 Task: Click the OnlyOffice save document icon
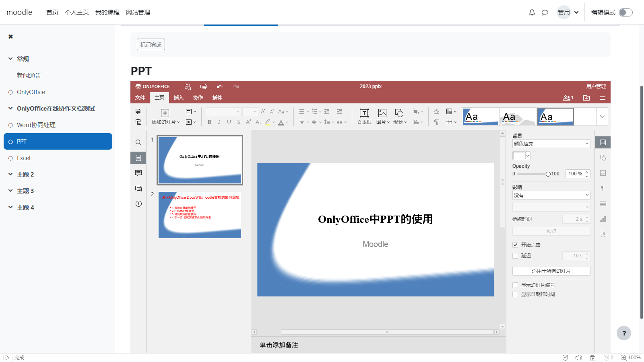click(188, 86)
